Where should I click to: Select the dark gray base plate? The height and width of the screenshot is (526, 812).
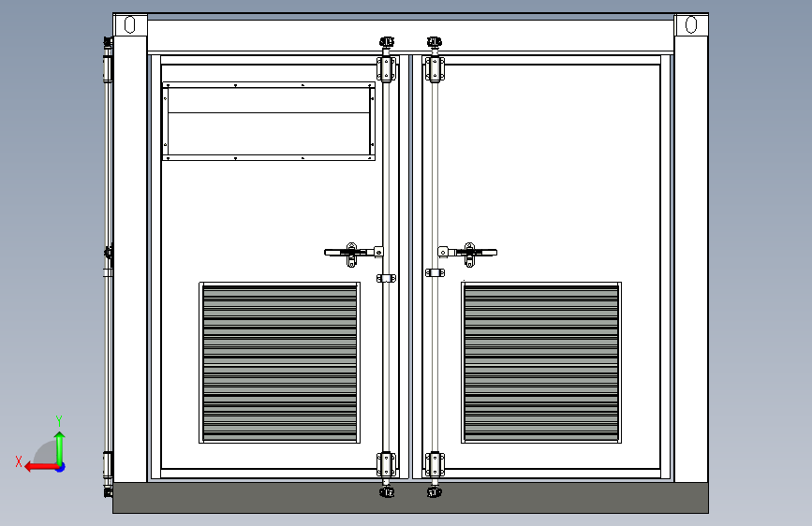point(410,498)
